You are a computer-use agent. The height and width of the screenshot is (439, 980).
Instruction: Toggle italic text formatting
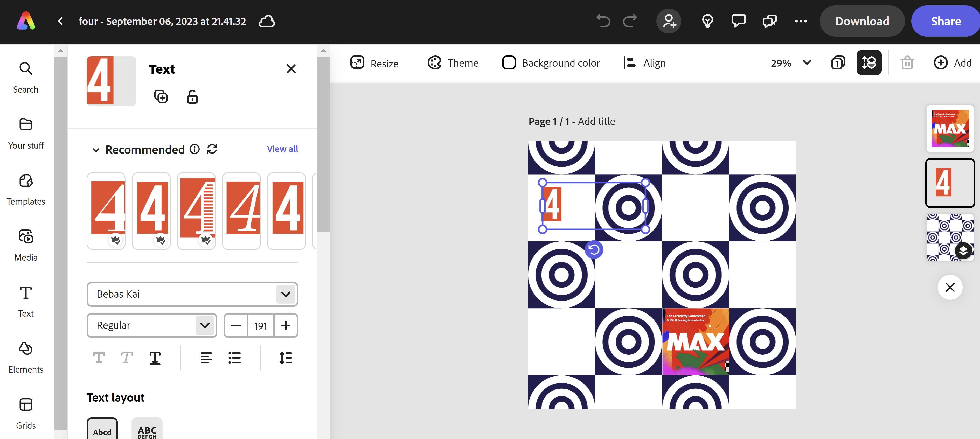(127, 358)
